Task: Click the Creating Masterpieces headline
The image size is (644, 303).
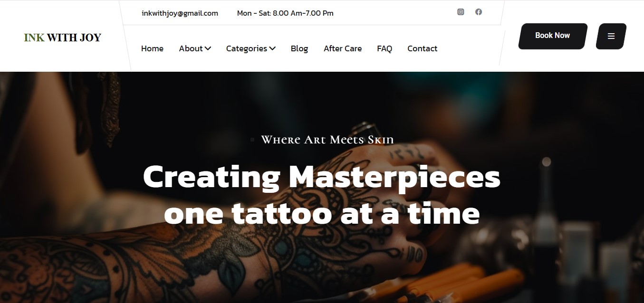Action: pos(322,195)
